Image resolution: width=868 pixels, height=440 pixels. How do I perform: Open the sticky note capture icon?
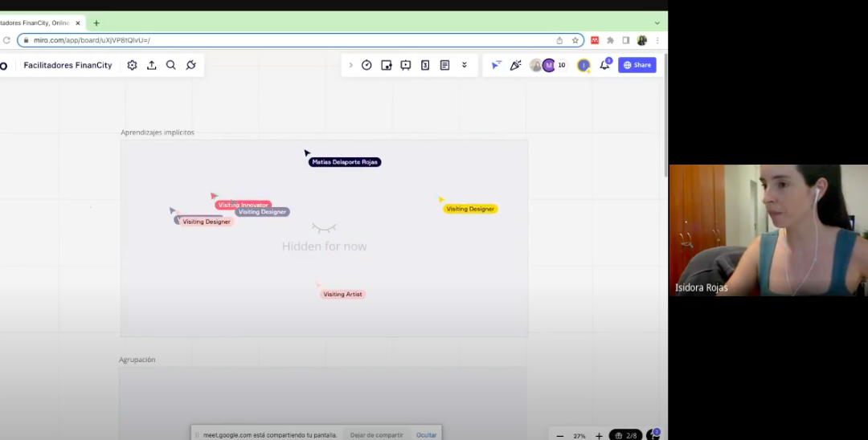click(x=387, y=65)
